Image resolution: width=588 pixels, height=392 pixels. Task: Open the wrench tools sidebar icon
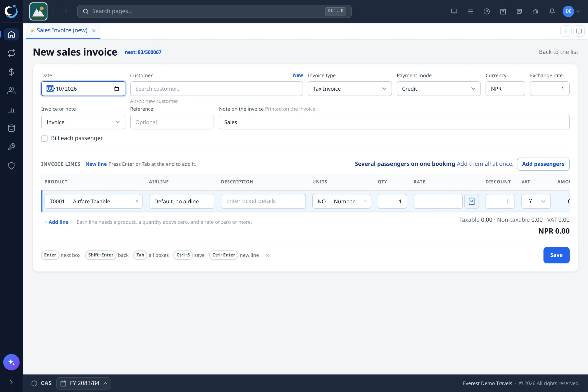tap(11, 147)
